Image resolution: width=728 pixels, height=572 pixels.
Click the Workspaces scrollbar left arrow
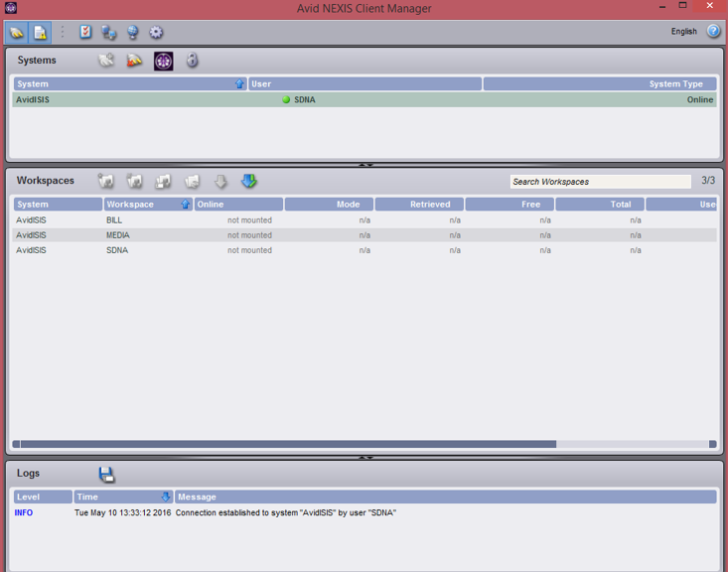[x=16, y=444]
